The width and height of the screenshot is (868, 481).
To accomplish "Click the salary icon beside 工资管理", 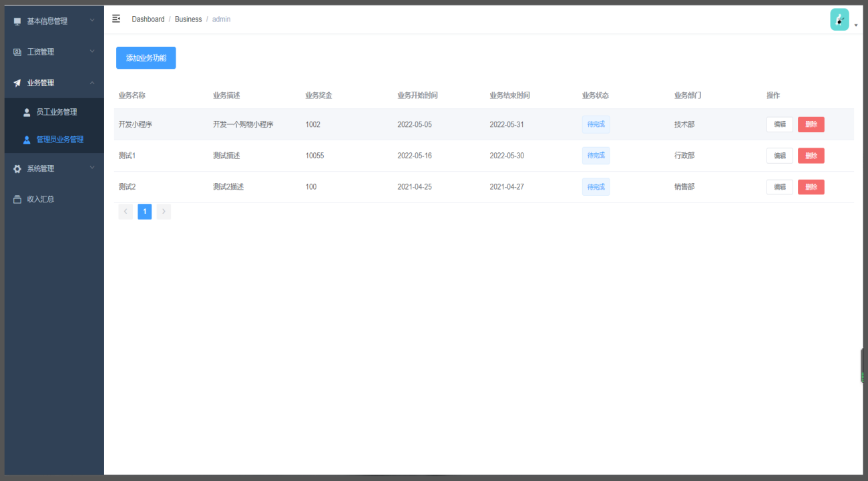I will point(17,52).
